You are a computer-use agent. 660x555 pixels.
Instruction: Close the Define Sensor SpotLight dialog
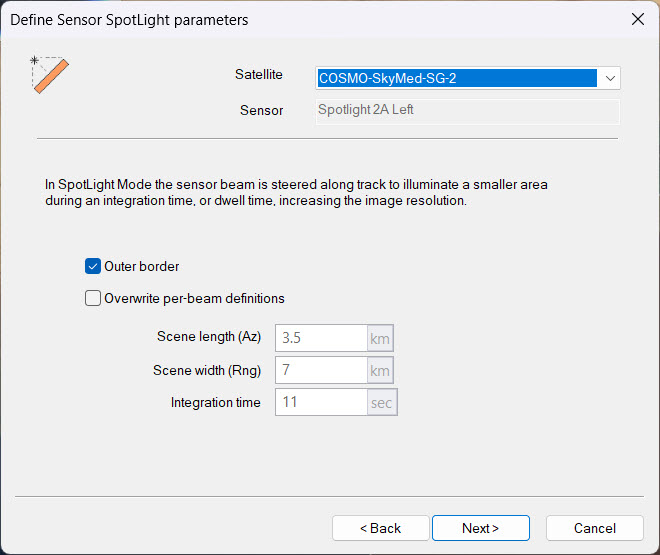pyautogui.click(x=637, y=19)
